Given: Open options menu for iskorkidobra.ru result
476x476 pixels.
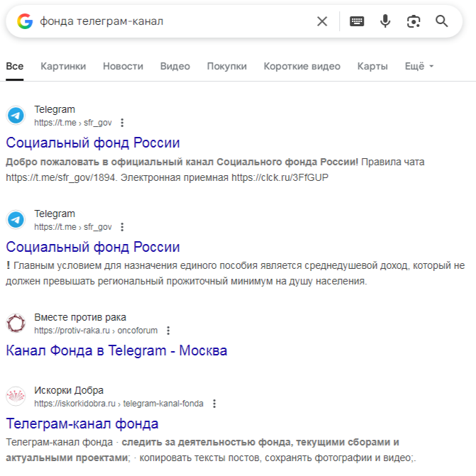Looking at the screenshot, I should point(214,404).
